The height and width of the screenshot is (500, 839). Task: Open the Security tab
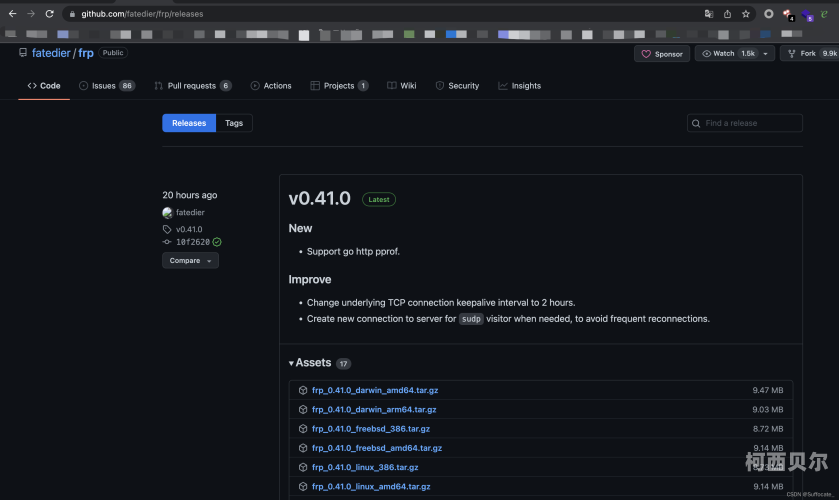[457, 86]
